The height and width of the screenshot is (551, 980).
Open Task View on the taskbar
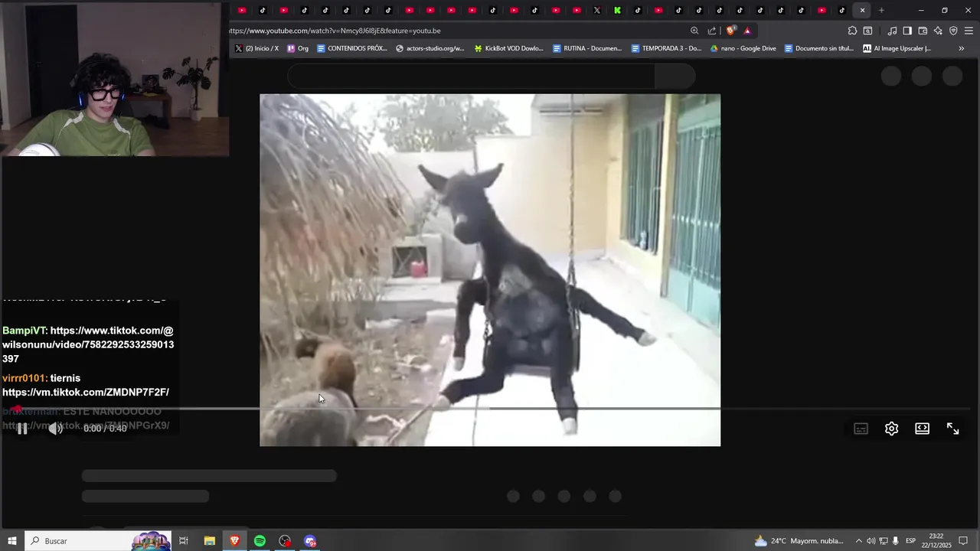(184, 541)
